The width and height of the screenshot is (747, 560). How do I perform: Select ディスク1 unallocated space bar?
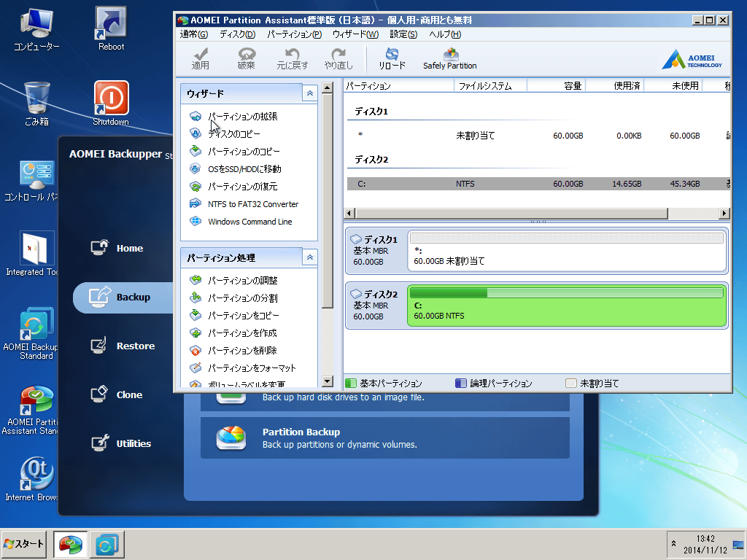(x=567, y=251)
